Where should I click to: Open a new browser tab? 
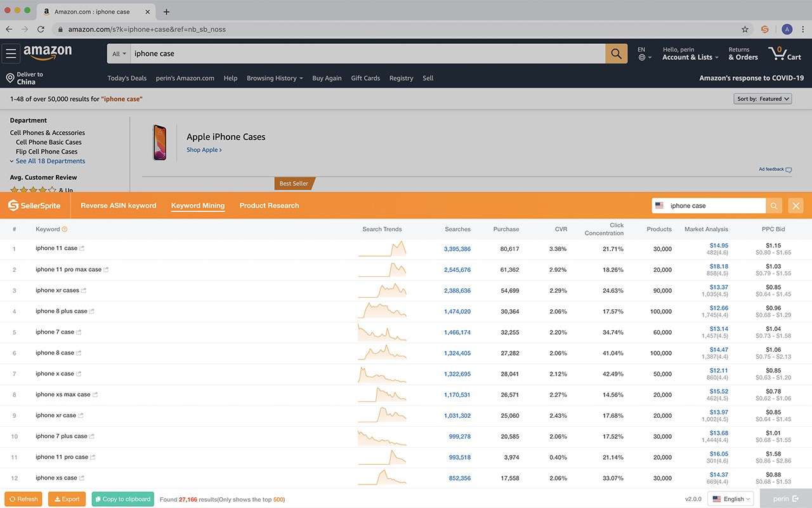tap(166, 11)
